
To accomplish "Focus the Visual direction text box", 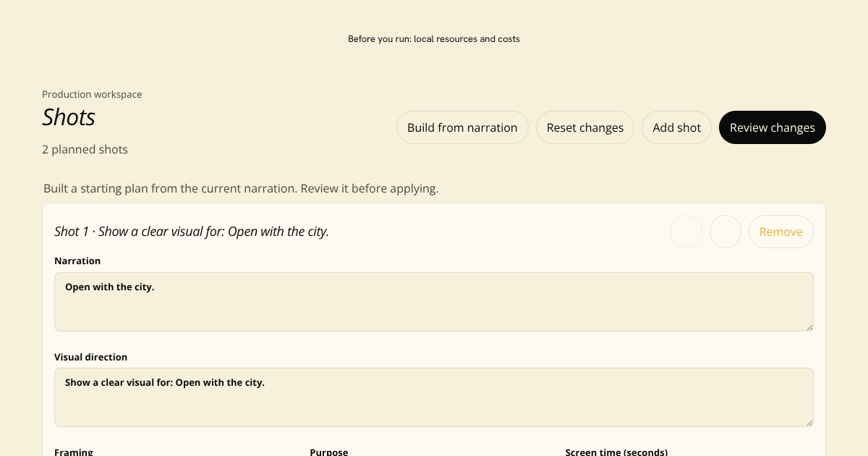I will tap(434, 397).
